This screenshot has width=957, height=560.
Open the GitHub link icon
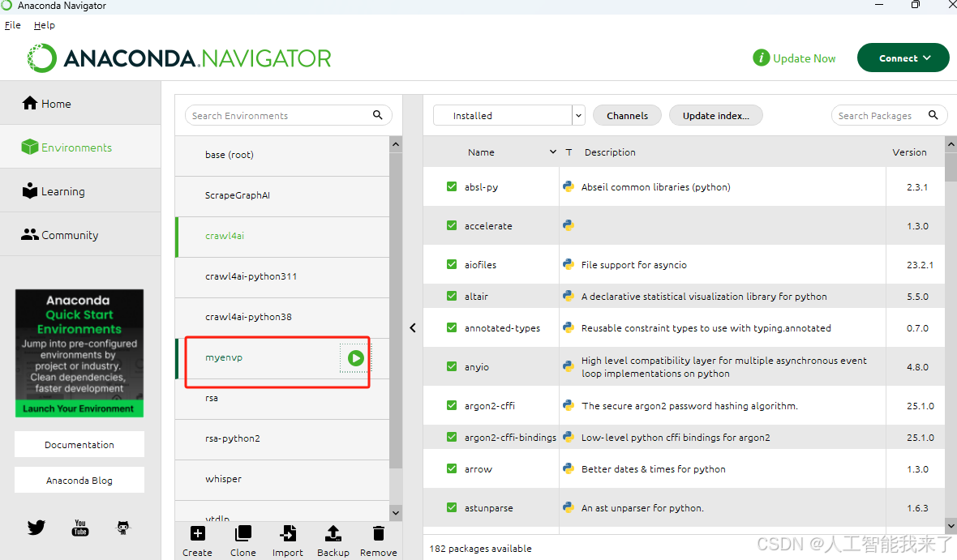tap(123, 528)
